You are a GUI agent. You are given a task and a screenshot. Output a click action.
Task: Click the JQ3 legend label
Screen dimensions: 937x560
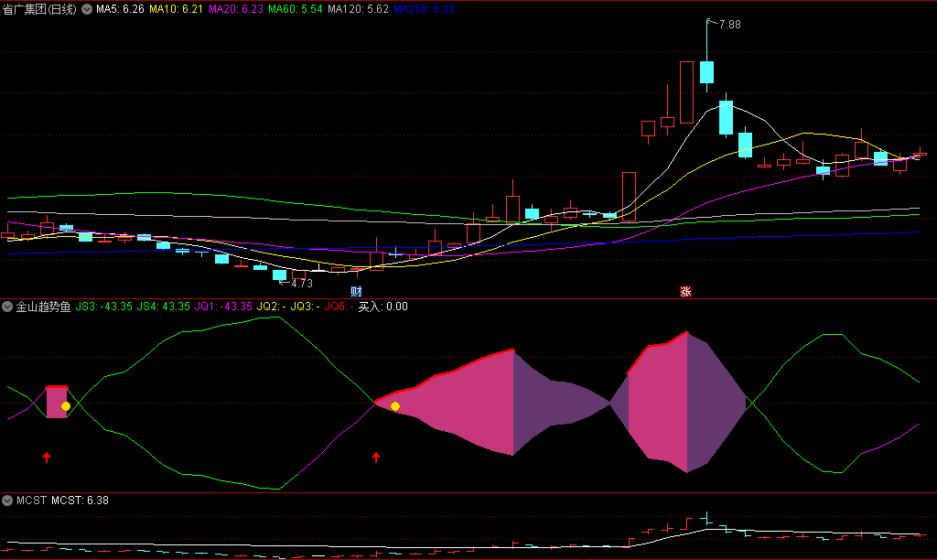coord(305,307)
